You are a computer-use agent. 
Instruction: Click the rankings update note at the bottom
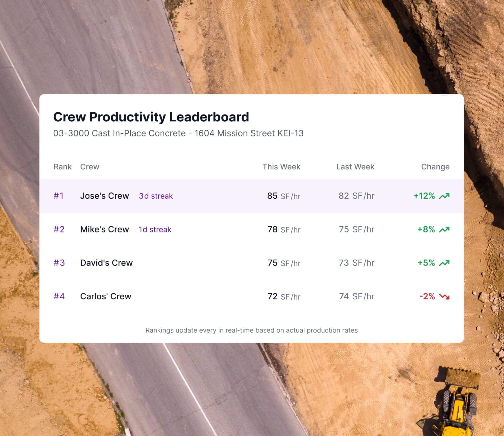click(251, 330)
